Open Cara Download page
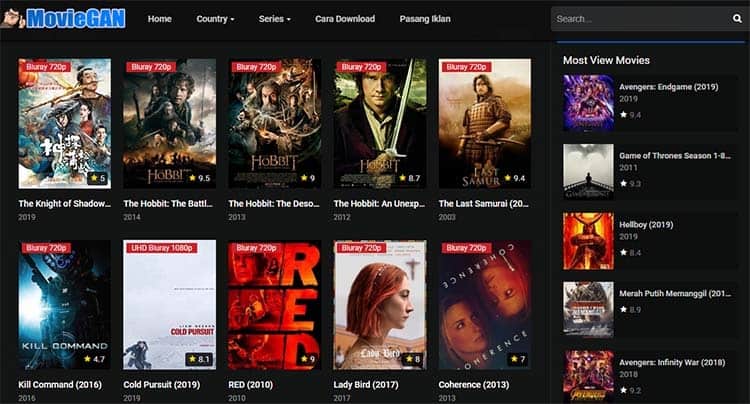Screen dimensions: 750x404 click(x=345, y=19)
